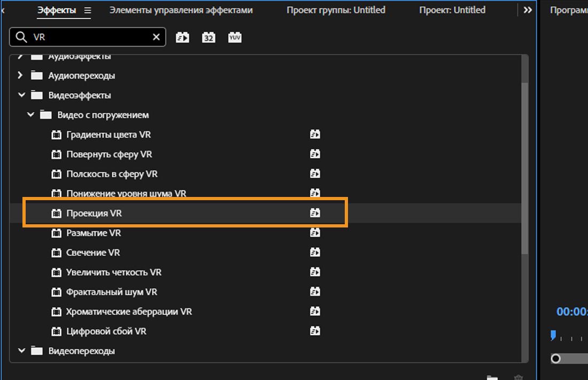Click accelerated badge on Градиенты цвета VR row
The height and width of the screenshot is (380, 588).
point(315,134)
